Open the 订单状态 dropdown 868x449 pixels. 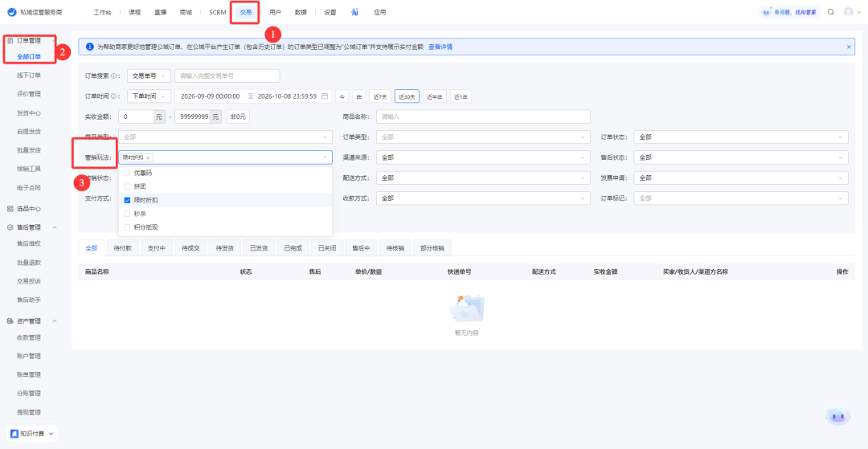(741, 137)
